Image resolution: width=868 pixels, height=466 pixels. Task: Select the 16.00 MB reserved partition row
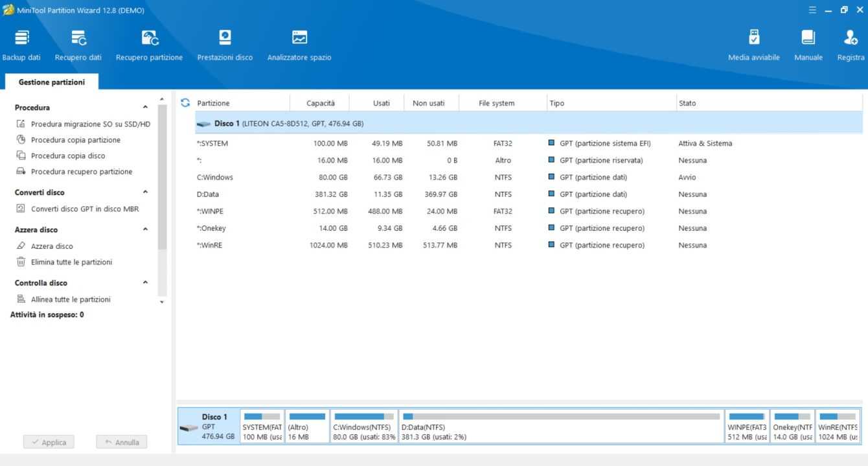pos(529,160)
